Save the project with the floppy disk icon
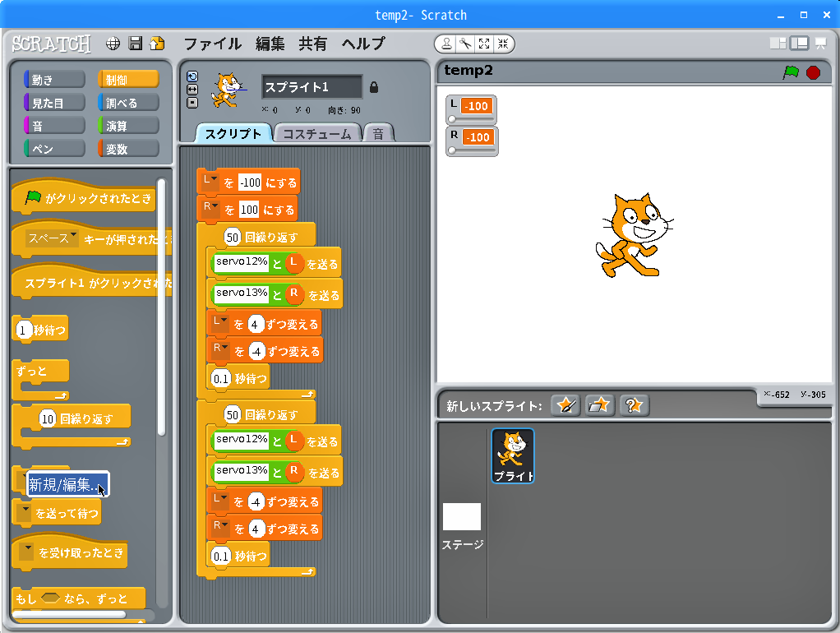840x633 pixels. pyautogui.click(x=136, y=44)
